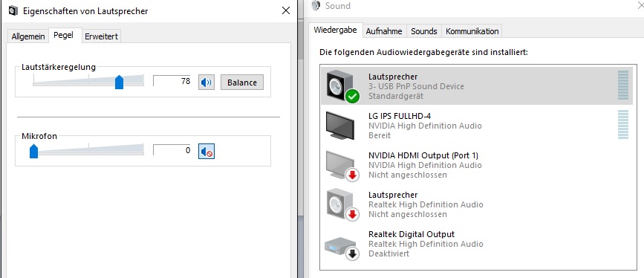The width and height of the screenshot is (644, 278).
Task: Click the 'Standardgerät' status text
Action: click(395, 96)
